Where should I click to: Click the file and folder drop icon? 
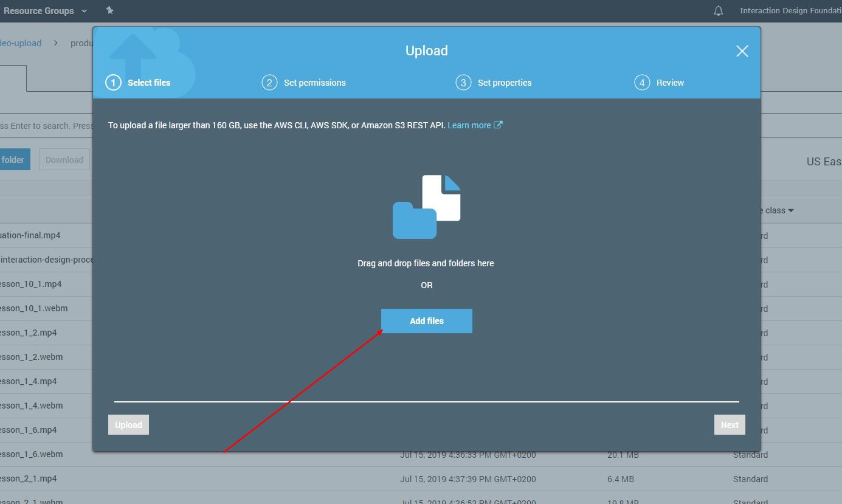coord(427,207)
